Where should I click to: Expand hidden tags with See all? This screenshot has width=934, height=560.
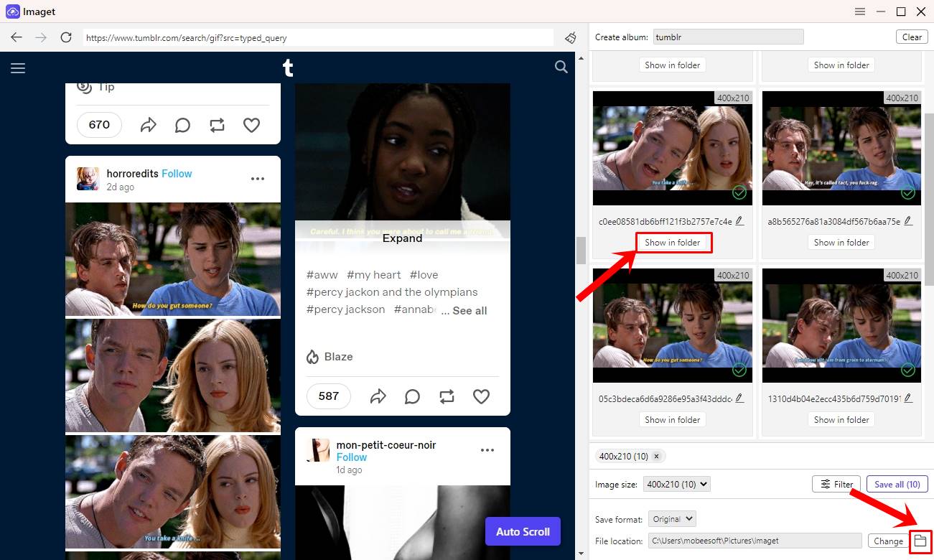pos(471,310)
